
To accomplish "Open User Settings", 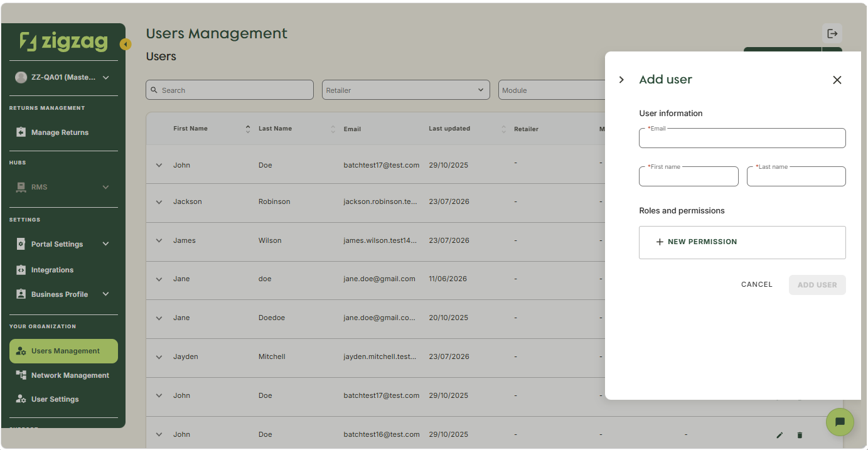I will tap(63, 399).
